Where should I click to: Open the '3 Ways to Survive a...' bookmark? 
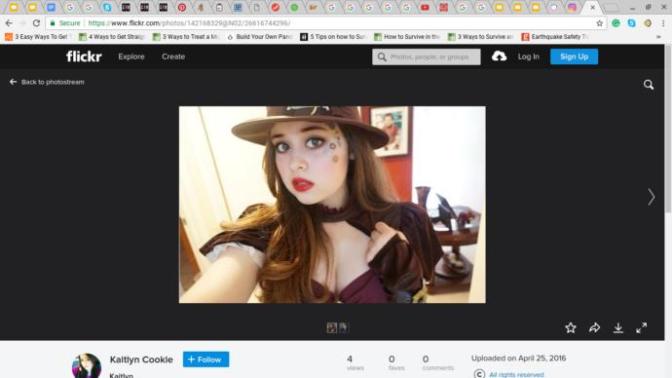pyautogui.click(x=480, y=37)
